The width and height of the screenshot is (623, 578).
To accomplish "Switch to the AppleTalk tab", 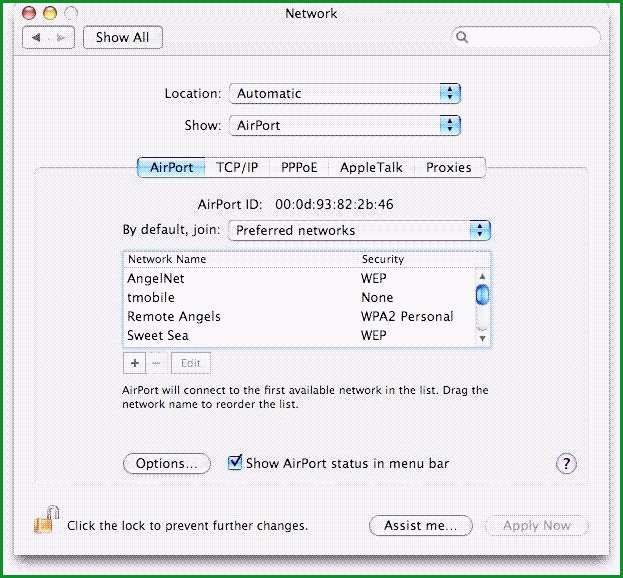I will [371, 167].
